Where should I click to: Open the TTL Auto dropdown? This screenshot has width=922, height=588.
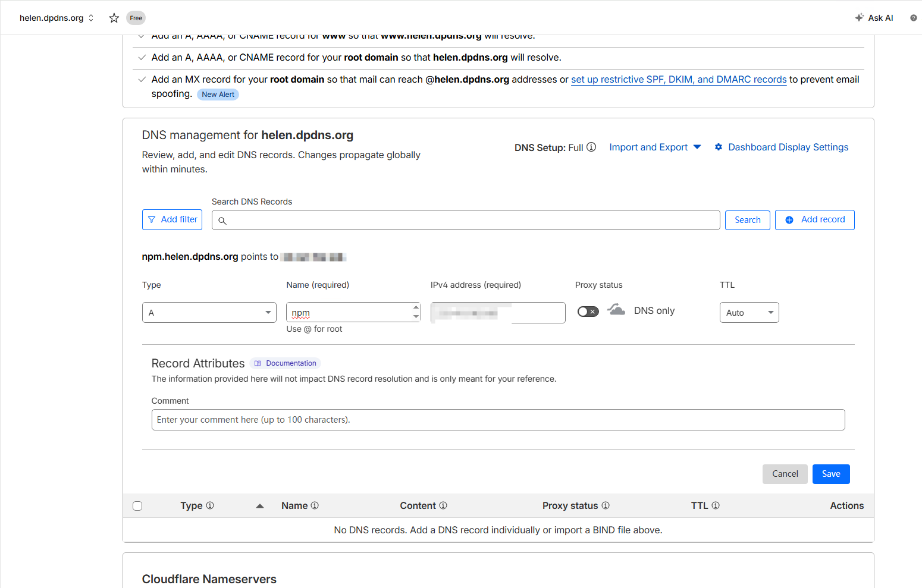[749, 313]
